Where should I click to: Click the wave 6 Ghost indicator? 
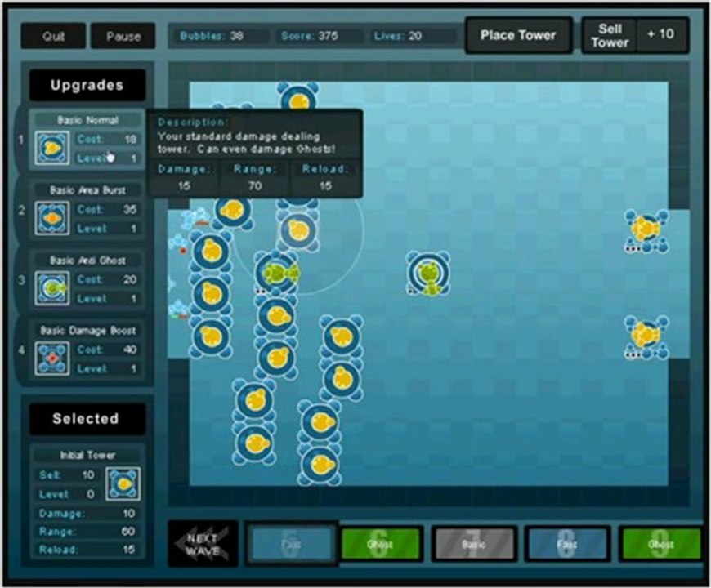click(x=381, y=543)
